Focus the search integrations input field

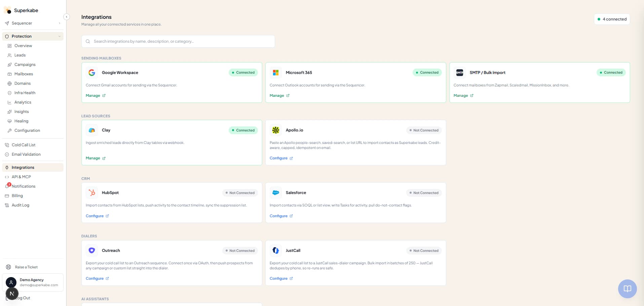[178, 41]
